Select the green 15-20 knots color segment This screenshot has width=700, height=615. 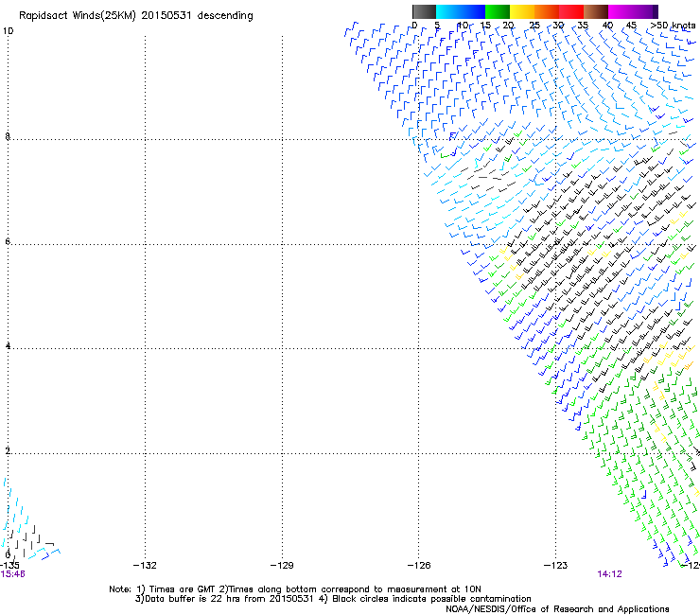(x=498, y=11)
